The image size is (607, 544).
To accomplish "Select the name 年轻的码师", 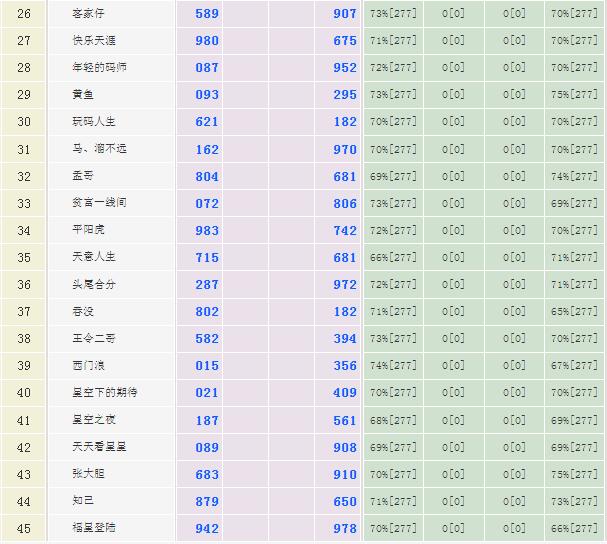I will click(99, 68).
